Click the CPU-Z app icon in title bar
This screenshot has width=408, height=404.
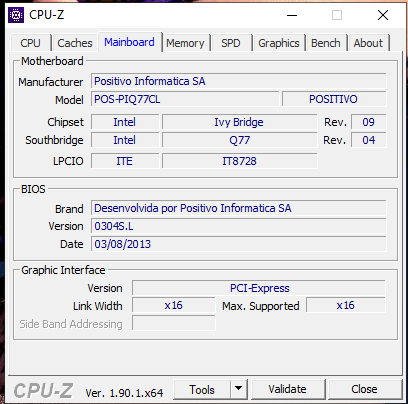click(x=16, y=15)
